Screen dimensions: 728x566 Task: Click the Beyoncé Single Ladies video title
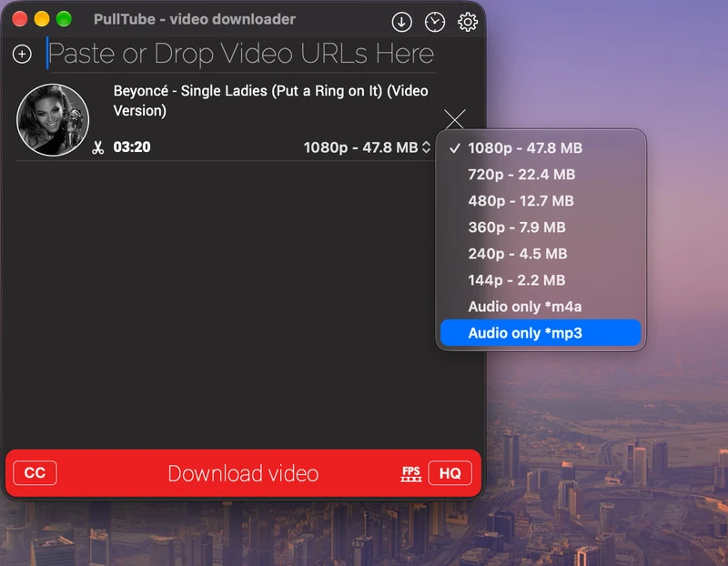pyautogui.click(x=270, y=100)
